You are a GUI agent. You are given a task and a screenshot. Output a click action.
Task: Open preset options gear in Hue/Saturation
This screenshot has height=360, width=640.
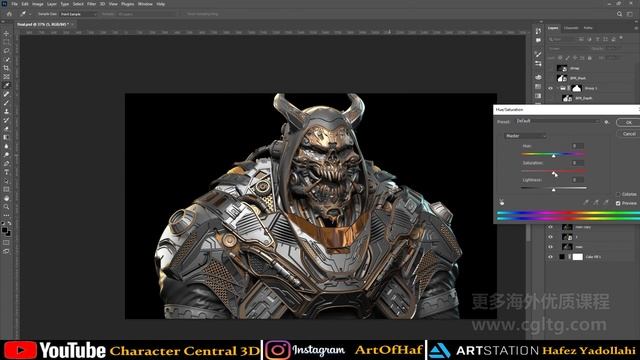click(607, 122)
